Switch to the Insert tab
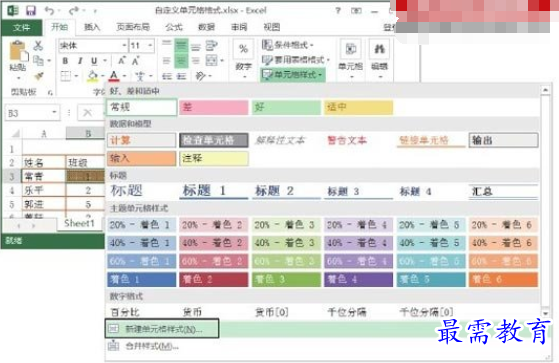This screenshot has height=363, width=559. click(x=92, y=27)
